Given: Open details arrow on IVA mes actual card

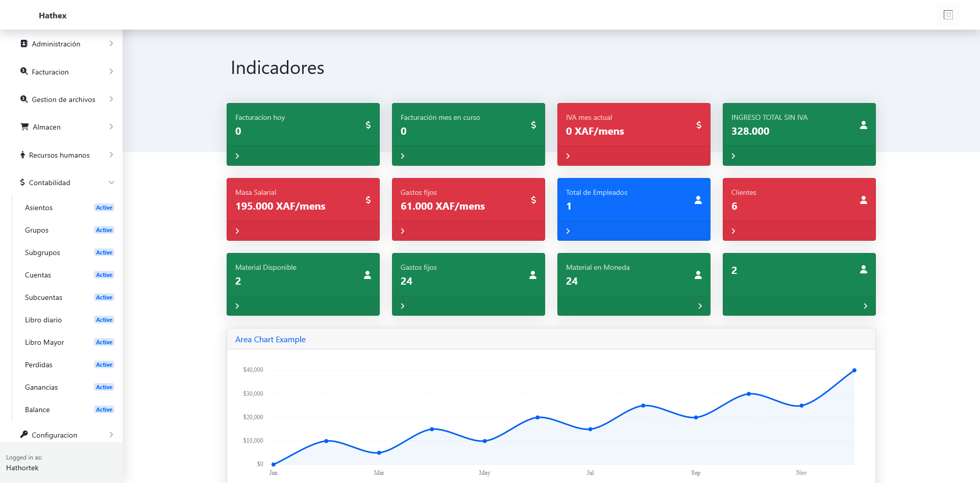Looking at the screenshot, I should point(568,156).
